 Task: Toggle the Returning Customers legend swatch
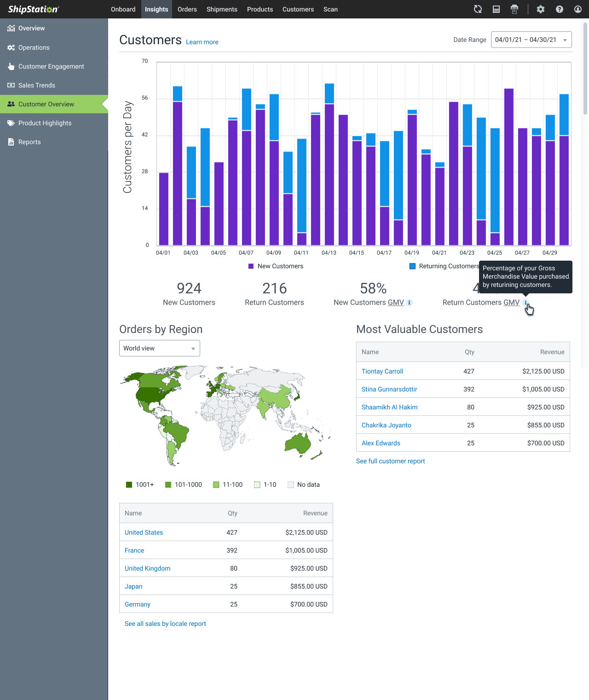coord(412,266)
